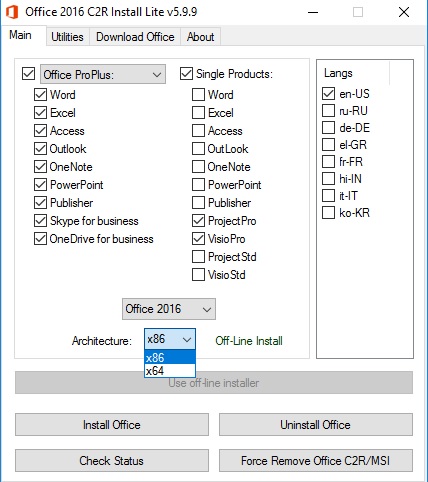Uncheck the VisioPro checkbox
Image resolution: width=428 pixels, height=482 pixels.
tap(198, 239)
